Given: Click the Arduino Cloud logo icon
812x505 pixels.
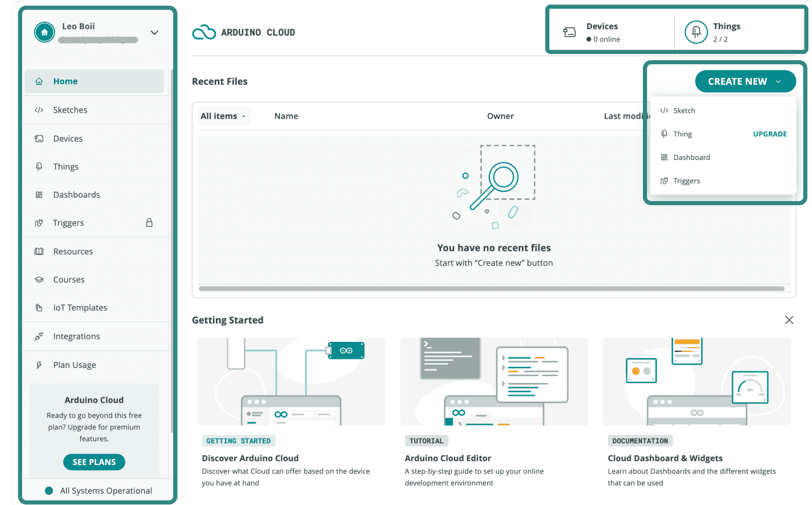Looking at the screenshot, I should 204,32.
